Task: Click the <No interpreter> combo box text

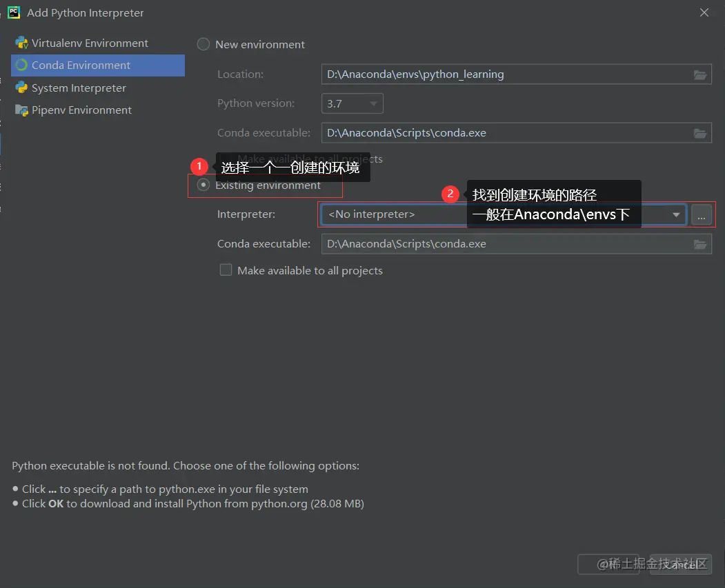Action: pos(371,214)
